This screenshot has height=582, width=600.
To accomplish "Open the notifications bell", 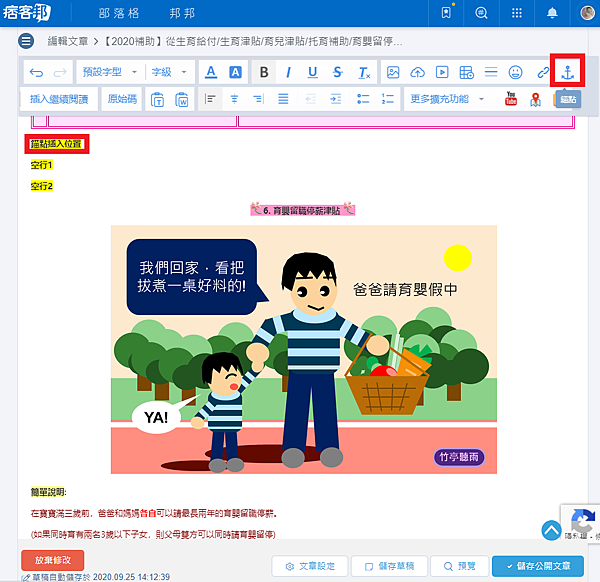I will click(x=552, y=13).
